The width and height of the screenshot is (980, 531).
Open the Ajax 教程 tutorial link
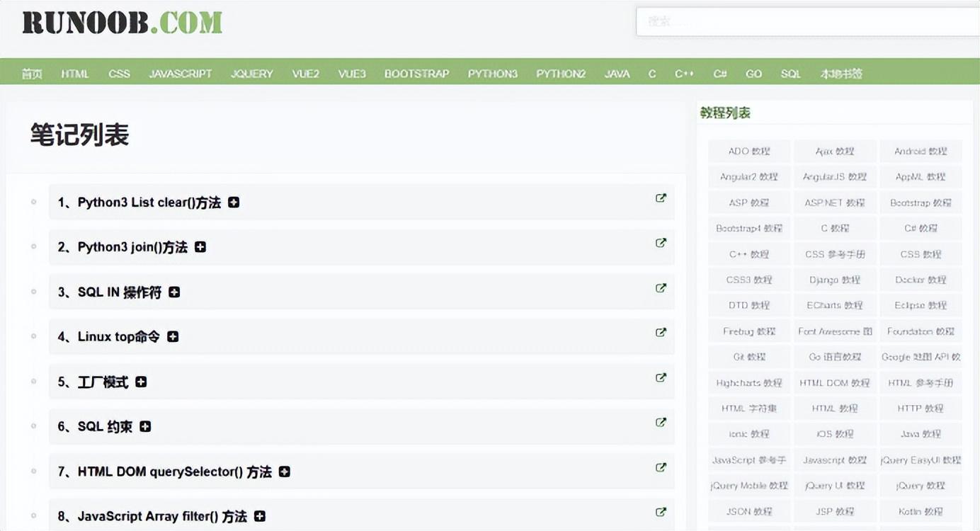click(835, 152)
